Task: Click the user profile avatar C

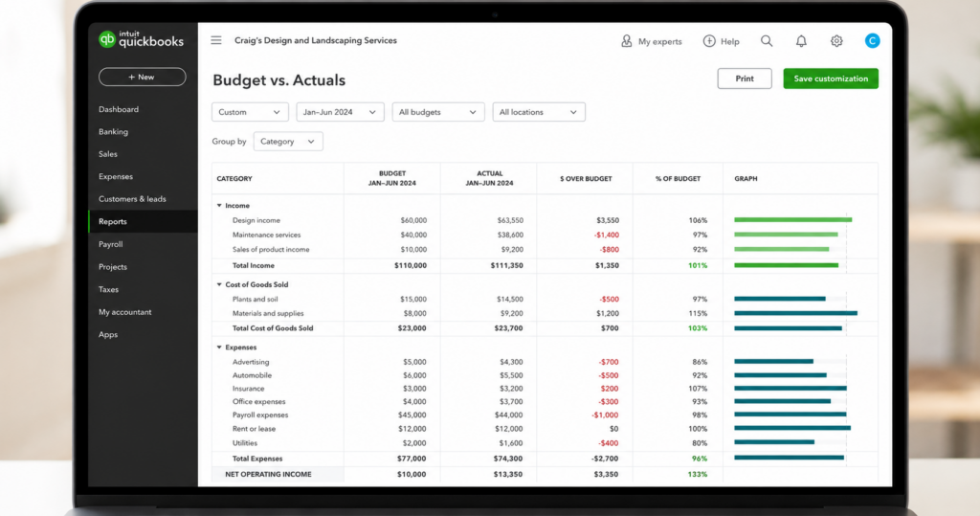Action: [873, 40]
